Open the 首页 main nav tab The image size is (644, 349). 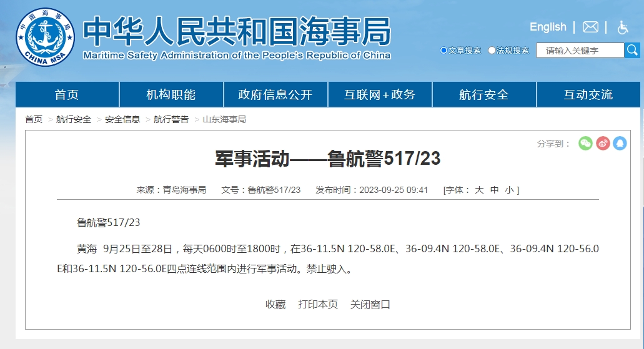(x=67, y=94)
